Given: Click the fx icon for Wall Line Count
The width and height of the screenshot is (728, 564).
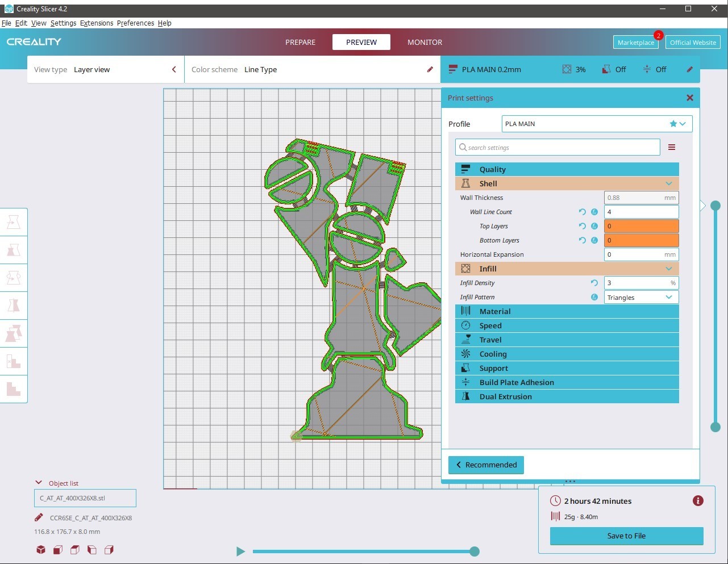Looking at the screenshot, I should pyautogui.click(x=594, y=212).
